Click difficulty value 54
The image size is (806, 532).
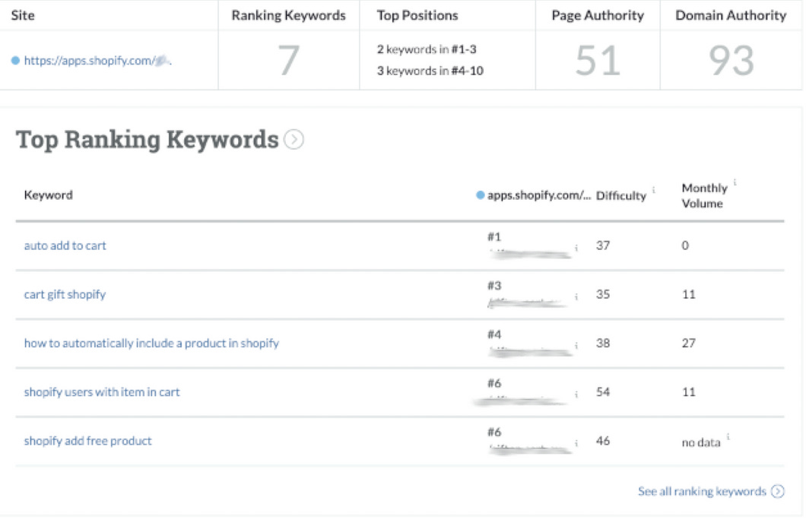[x=603, y=392]
